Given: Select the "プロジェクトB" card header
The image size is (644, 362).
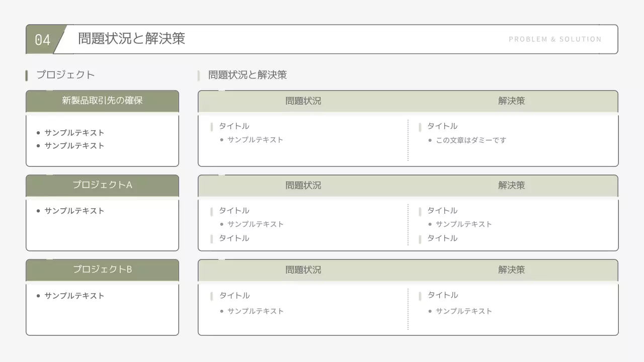Looking at the screenshot, I should [x=102, y=269].
